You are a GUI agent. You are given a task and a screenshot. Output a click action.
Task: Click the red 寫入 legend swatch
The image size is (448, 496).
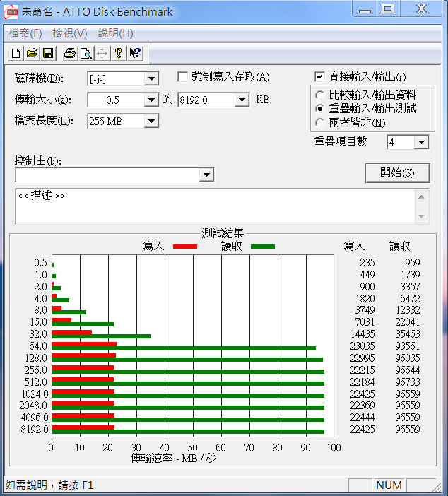(185, 247)
